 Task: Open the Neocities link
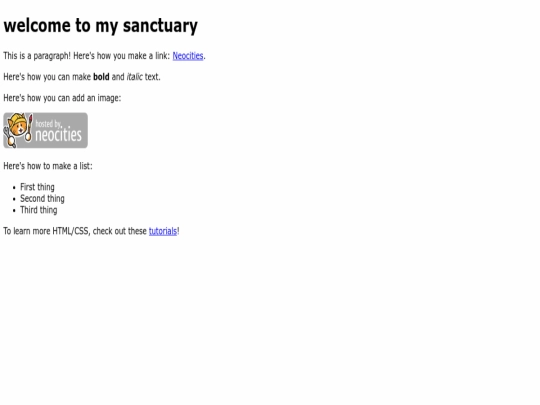coord(188,56)
